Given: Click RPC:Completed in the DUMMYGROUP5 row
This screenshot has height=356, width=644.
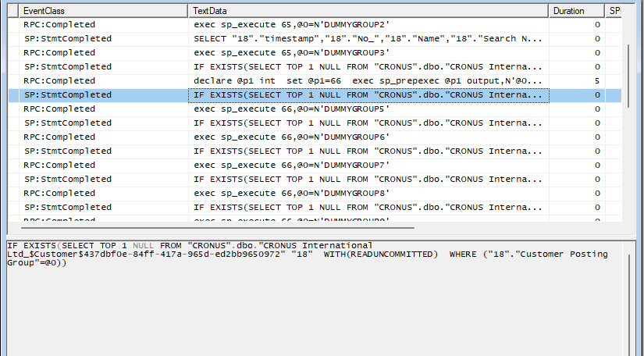Looking at the screenshot, I should [59, 109].
